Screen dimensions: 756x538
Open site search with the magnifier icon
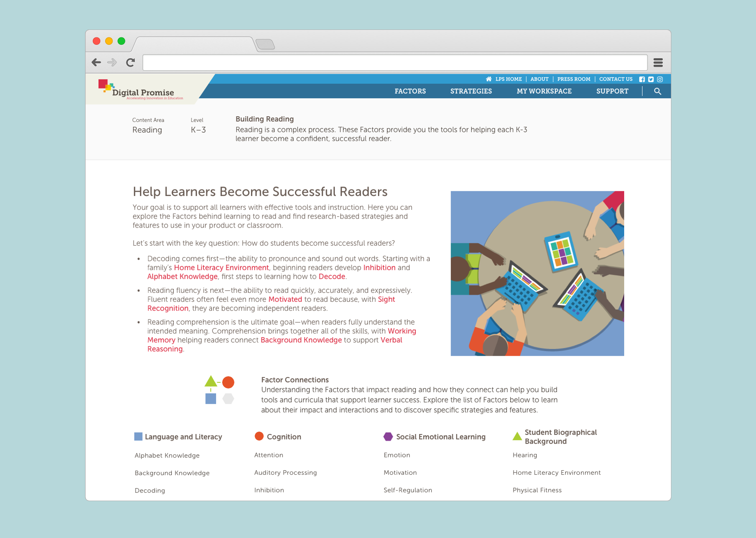657,91
